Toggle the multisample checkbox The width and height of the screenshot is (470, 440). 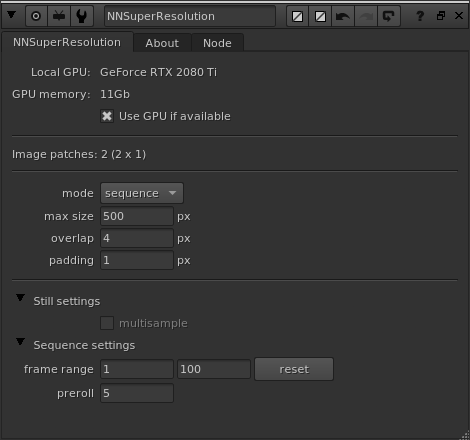point(107,323)
